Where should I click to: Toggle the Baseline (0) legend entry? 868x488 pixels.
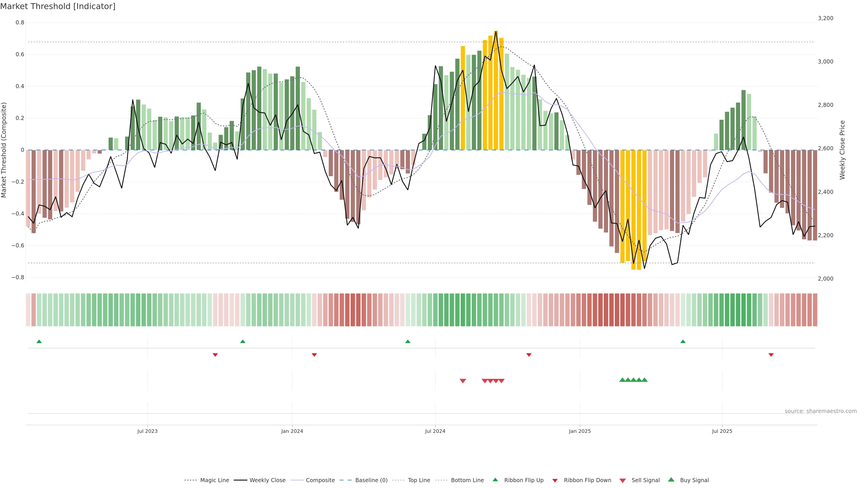[371, 480]
